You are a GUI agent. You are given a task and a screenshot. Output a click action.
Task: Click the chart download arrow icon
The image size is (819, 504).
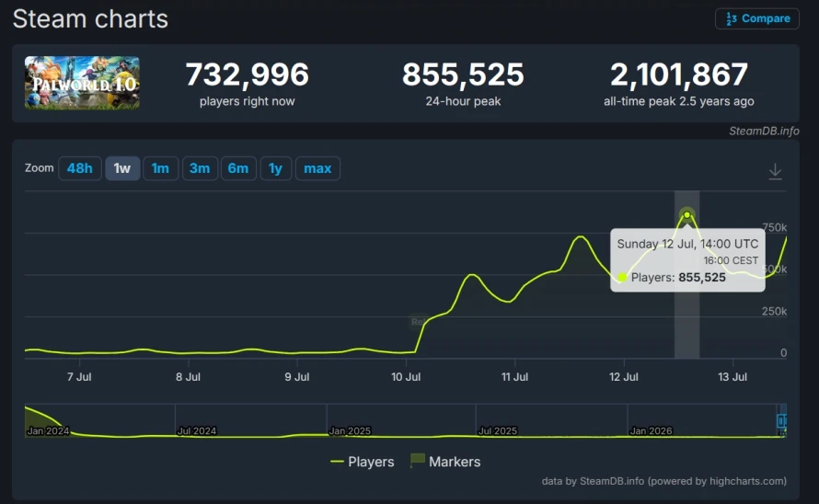point(775,171)
